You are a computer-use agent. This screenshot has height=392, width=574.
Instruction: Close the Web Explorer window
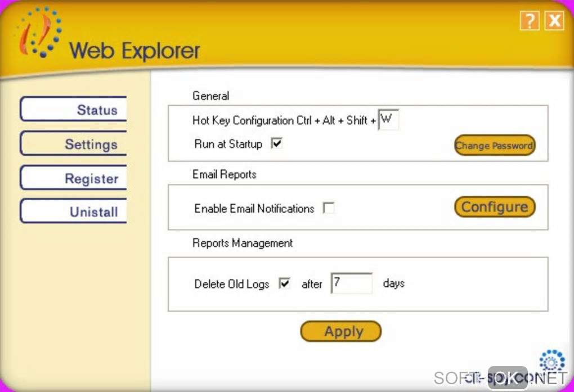click(x=554, y=20)
